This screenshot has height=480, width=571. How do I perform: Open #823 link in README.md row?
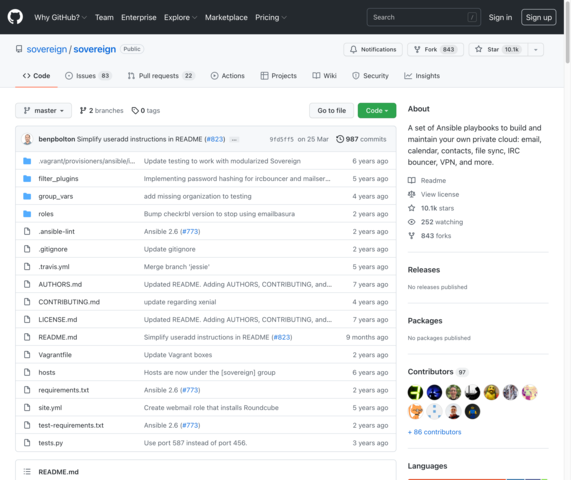click(282, 337)
